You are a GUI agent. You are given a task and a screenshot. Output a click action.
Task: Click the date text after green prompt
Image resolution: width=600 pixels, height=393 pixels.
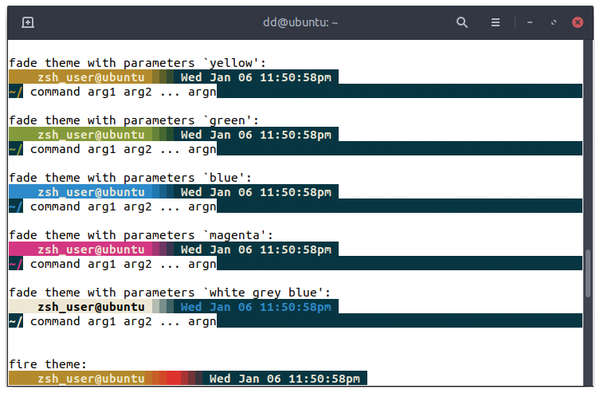pos(256,135)
